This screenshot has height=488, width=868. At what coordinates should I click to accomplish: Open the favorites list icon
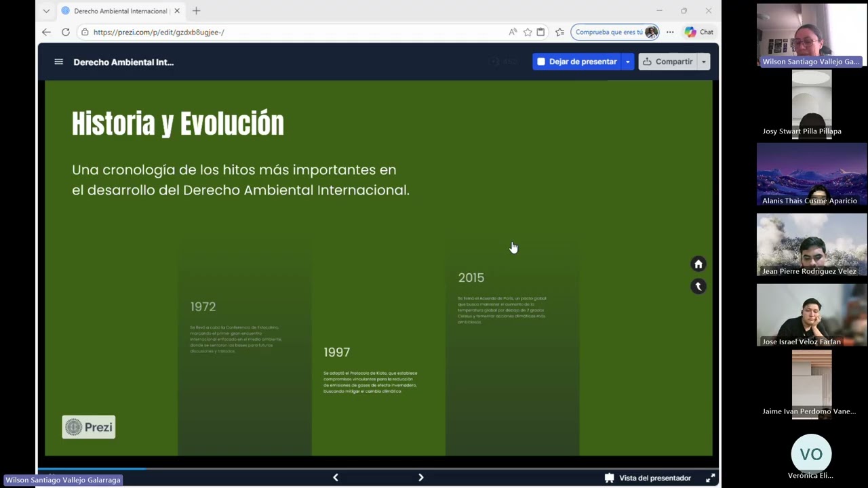coord(559,32)
